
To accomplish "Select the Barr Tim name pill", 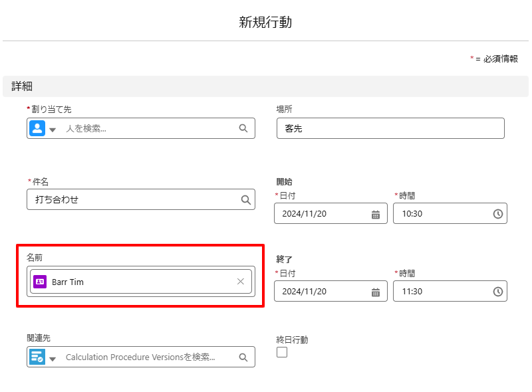I will point(141,282).
